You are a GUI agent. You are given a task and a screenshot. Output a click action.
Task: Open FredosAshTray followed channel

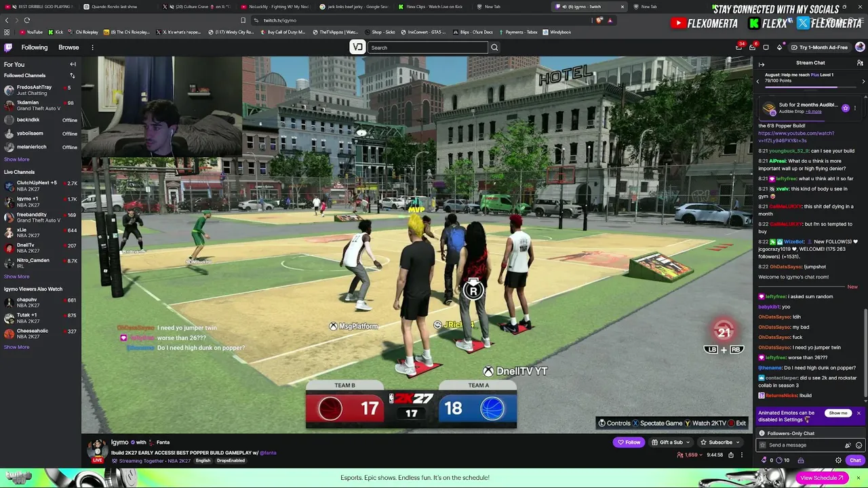click(41, 90)
